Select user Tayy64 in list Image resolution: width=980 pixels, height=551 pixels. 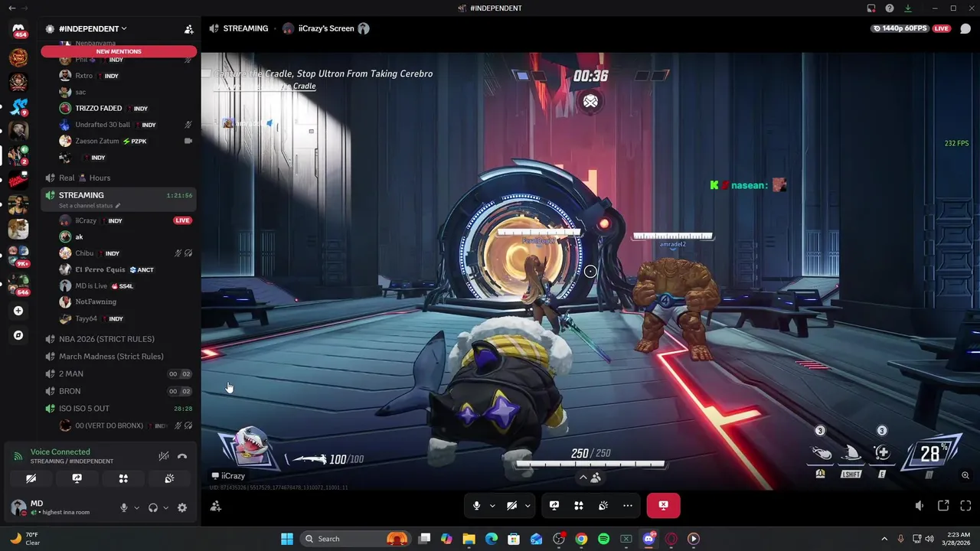tap(126, 318)
